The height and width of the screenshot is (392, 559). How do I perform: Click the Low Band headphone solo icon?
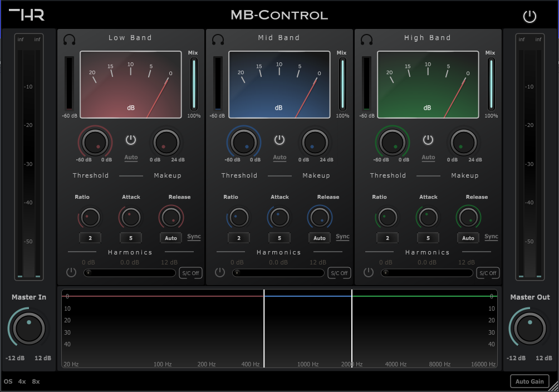(x=69, y=40)
